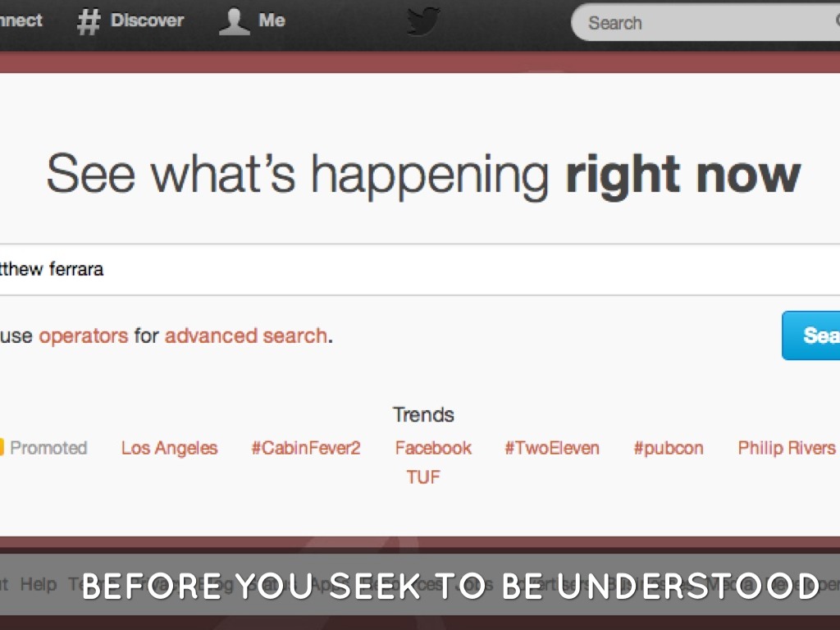Open the Connect tab in top navigation
The height and width of the screenshot is (630, 840).
(21, 21)
